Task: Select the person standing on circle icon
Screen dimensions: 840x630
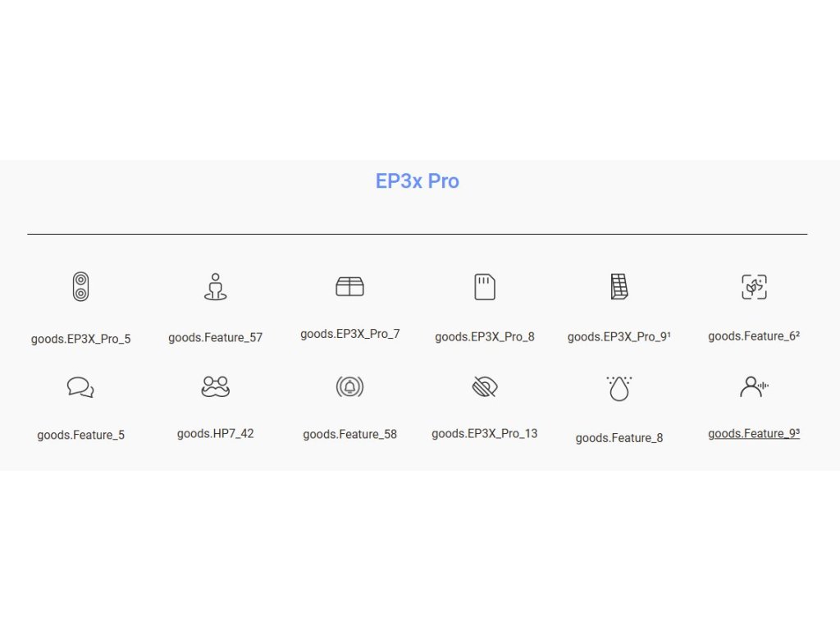Action: [x=215, y=287]
